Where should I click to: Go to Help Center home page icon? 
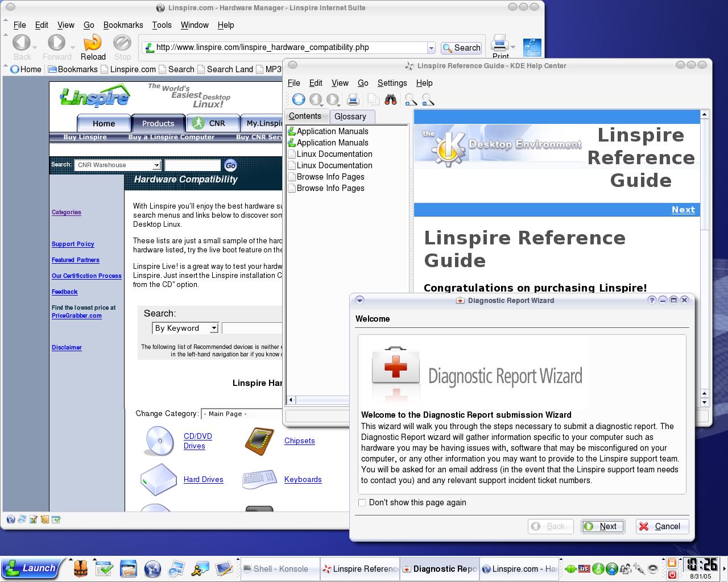pyautogui.click(x=299, y=100)
